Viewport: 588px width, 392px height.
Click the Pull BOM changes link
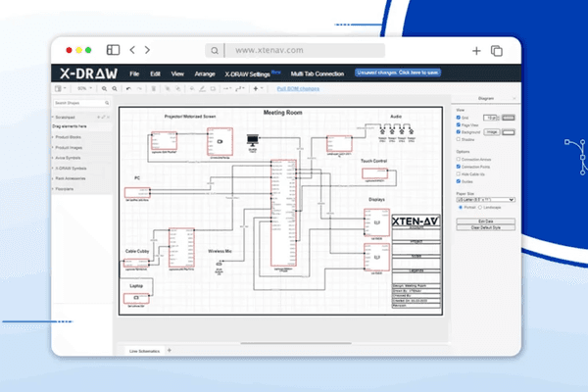[298, 89]
